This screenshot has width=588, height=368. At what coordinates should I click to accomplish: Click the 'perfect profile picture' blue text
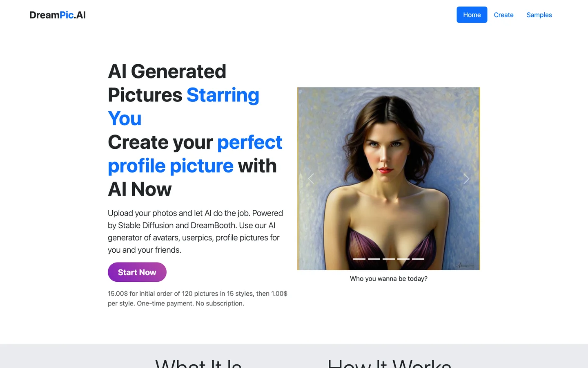click(195, 154)
